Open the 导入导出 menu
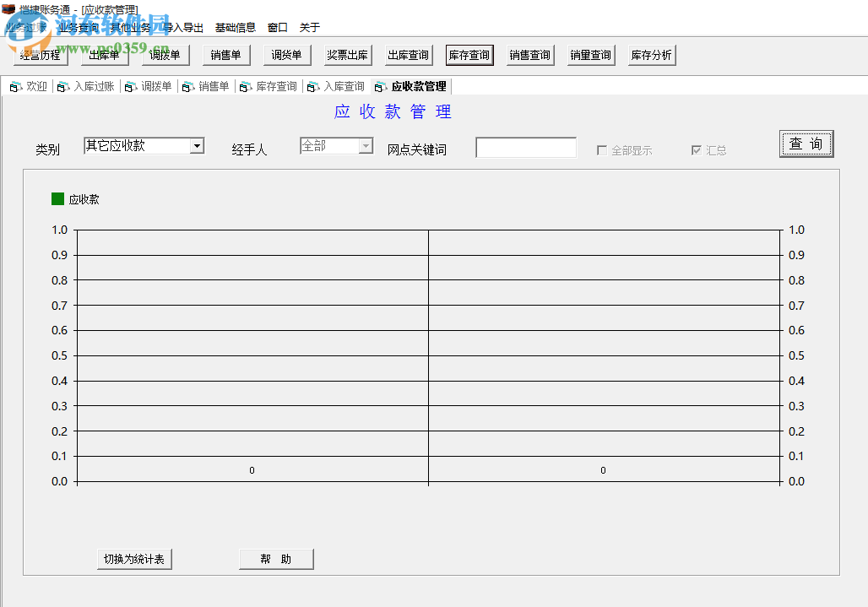868x607 pixels. point(183,28)
